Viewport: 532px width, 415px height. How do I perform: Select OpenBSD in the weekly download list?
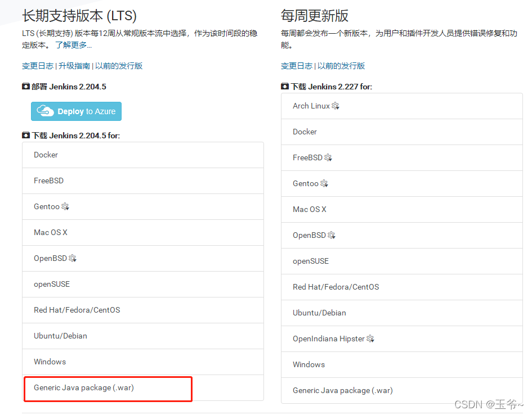[x=402, y=236]
